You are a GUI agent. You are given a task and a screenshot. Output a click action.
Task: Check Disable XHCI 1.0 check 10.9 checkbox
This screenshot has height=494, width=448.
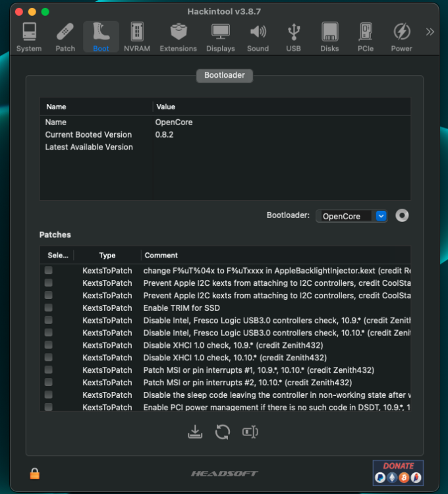coord(49,345)
